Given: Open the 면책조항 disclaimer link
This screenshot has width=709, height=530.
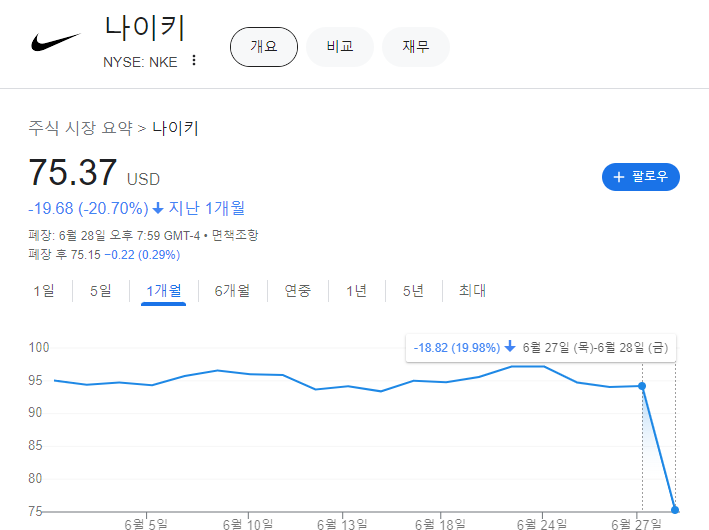Looking at the screenshot, I should pyautogui.click(x=235, y=235).
